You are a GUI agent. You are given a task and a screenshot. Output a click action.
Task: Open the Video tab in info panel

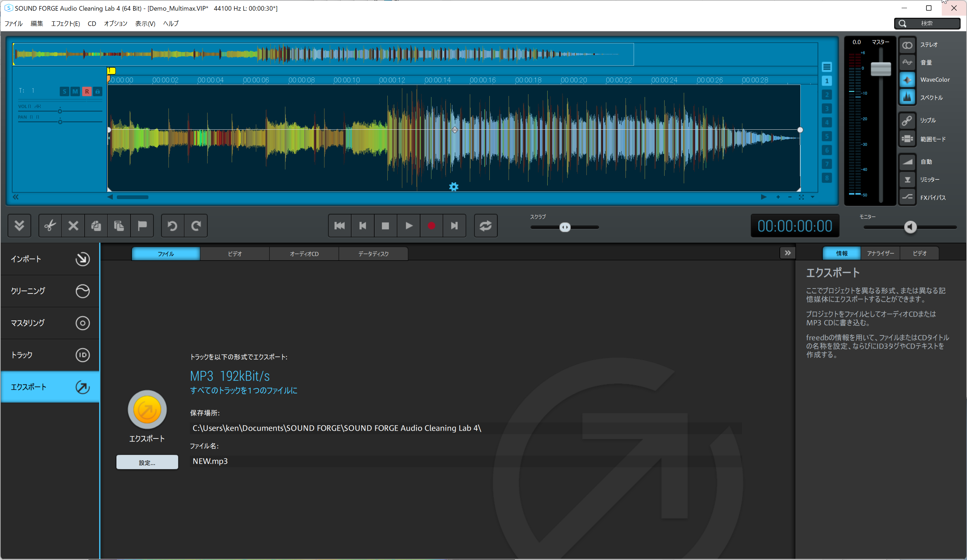pos(920,253)
